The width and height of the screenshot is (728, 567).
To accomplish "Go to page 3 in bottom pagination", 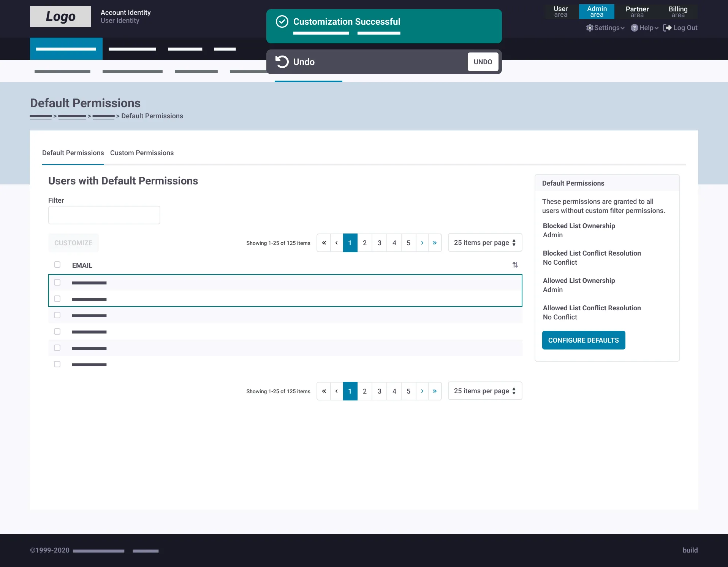I will [379, 391].
